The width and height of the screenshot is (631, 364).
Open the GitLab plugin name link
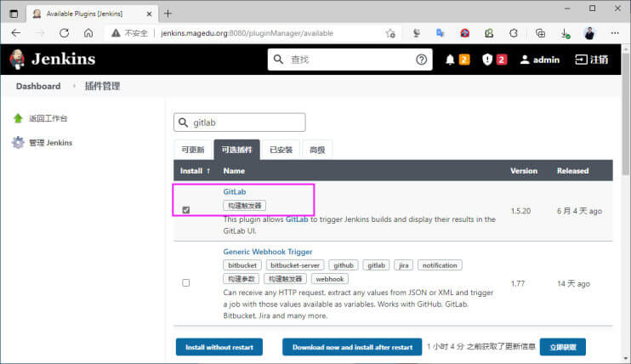(235, 191)
